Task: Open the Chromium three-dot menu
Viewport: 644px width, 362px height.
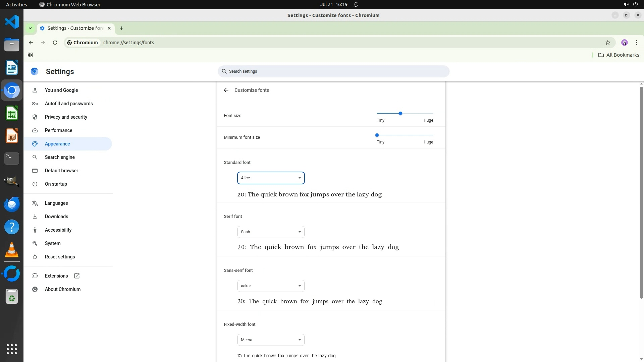Action: (636, 43)
